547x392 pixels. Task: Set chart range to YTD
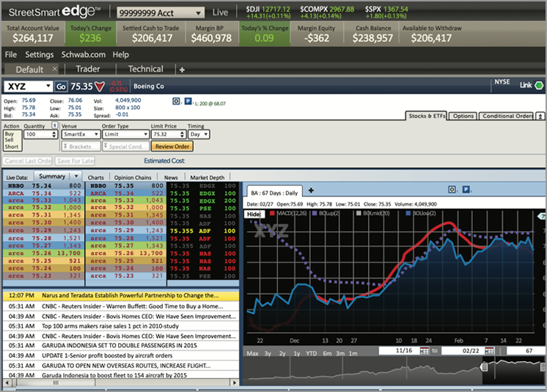(312, 353)
